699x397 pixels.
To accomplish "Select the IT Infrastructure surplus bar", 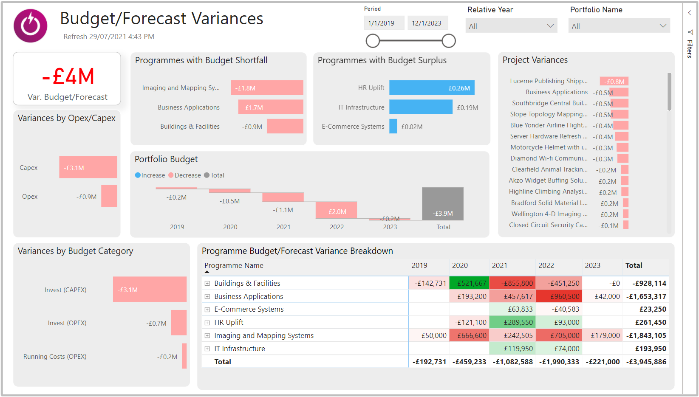I will pyautogui.click(x=421, y=107).
